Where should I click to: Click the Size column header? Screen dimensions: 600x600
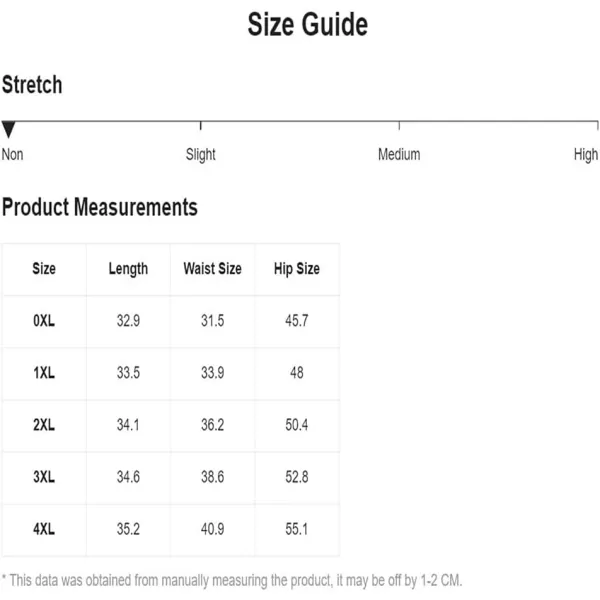(44, 269)
